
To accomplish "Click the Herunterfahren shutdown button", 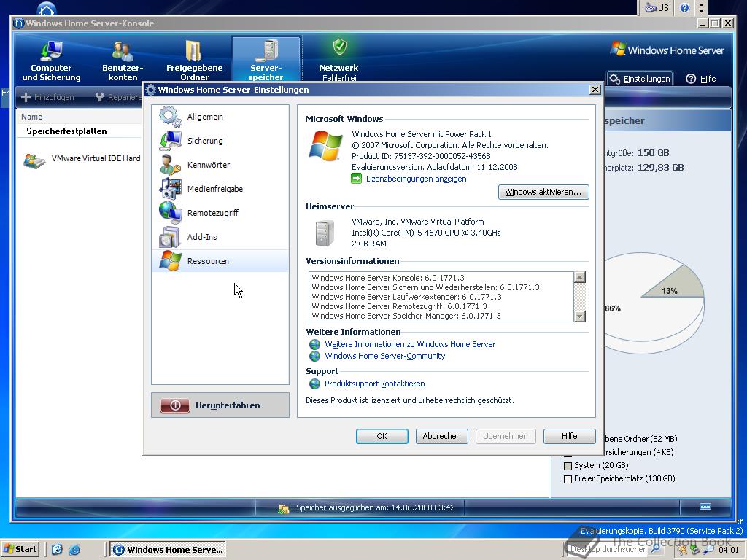I will 220,405.
